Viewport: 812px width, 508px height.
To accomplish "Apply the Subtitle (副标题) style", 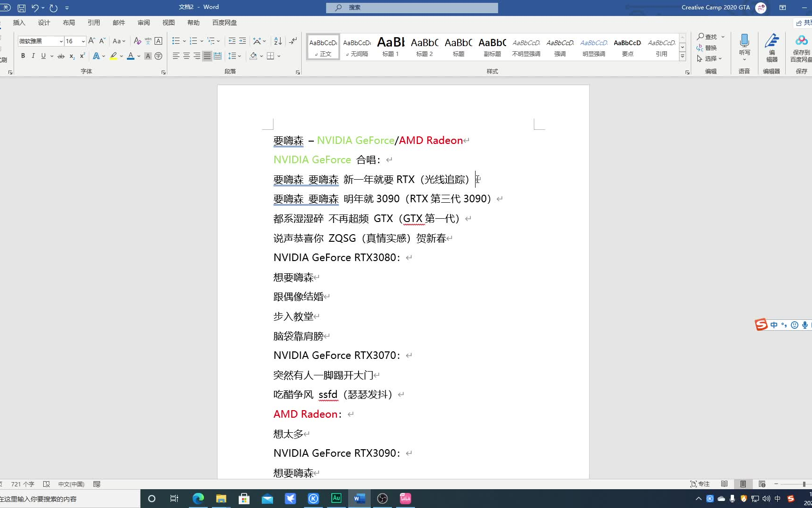I will click(492, 47).
